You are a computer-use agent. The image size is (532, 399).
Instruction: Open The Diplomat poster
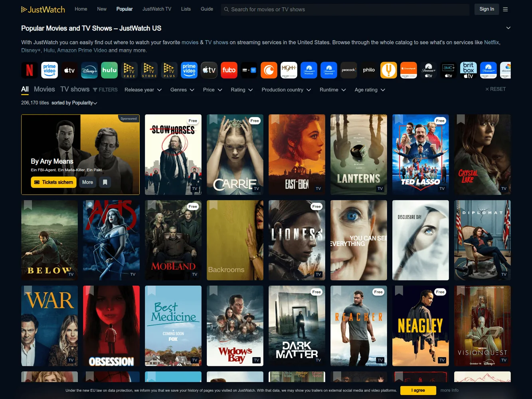[x=483, y=240]
